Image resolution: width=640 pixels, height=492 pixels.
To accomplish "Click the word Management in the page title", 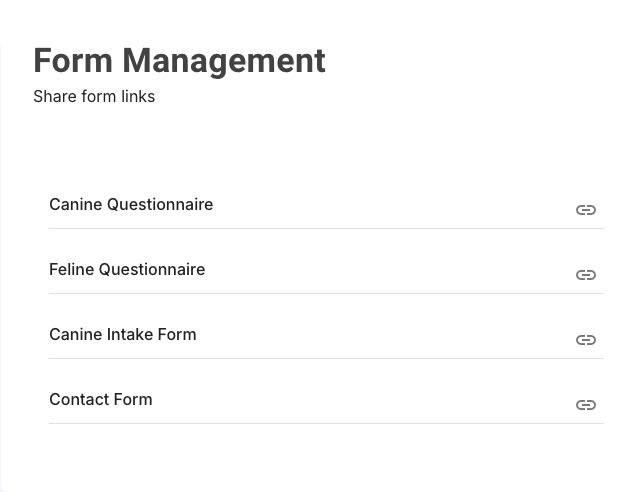I will (x=224, y=61).
